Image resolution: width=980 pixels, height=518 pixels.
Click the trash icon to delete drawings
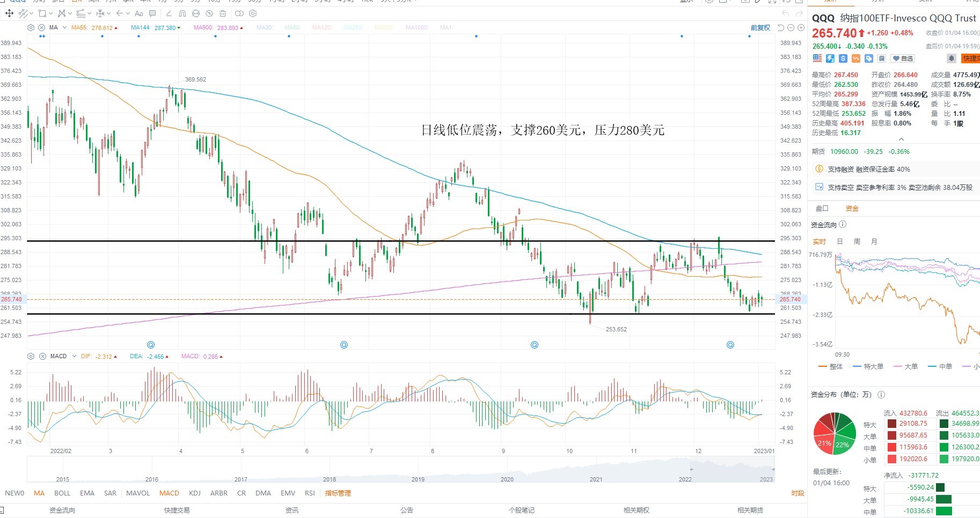point(223,13)
